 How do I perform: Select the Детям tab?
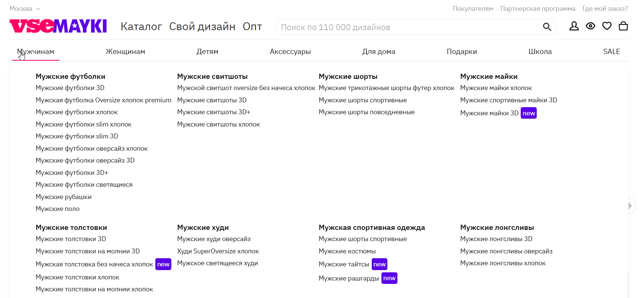coord(207,51)
